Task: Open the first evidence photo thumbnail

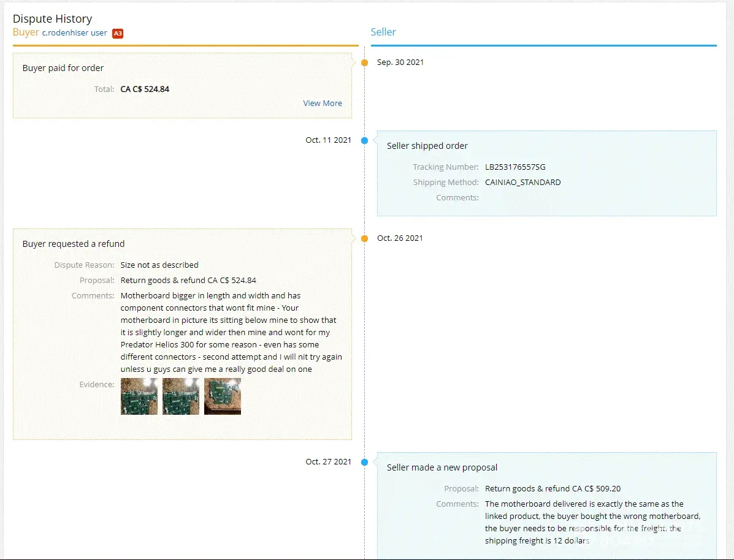Action: click(139, 396)
